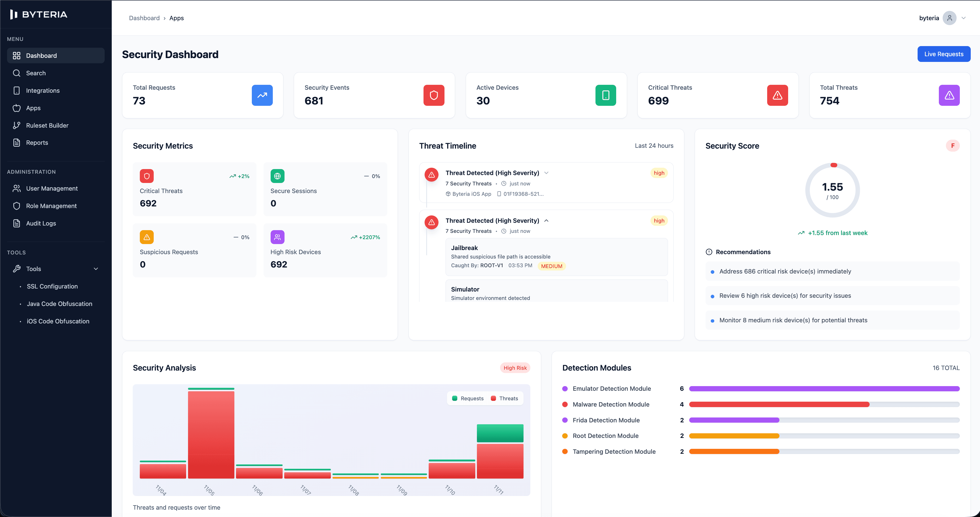Click the Live Requests button
980x517 pixels.
point(943,54)
